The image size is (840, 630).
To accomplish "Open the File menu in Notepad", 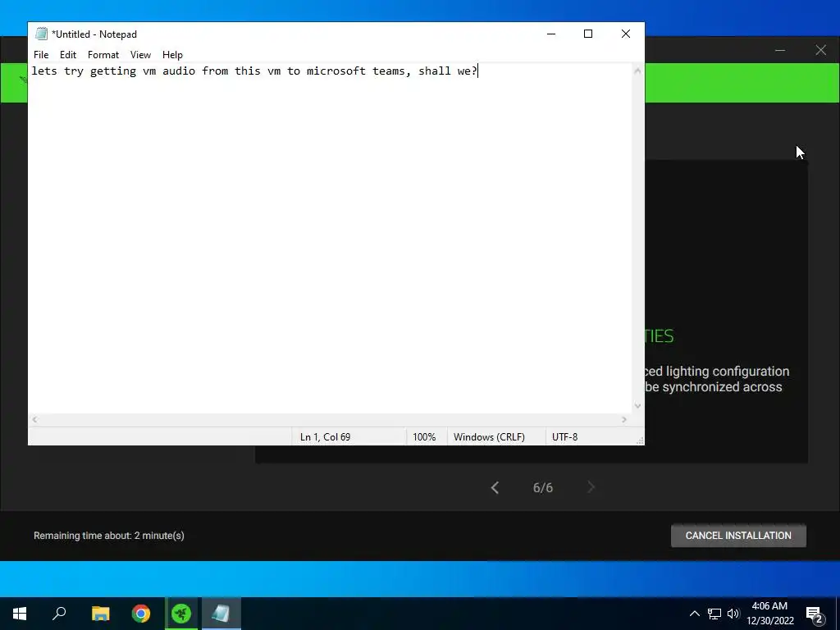I will click(41, 55).
